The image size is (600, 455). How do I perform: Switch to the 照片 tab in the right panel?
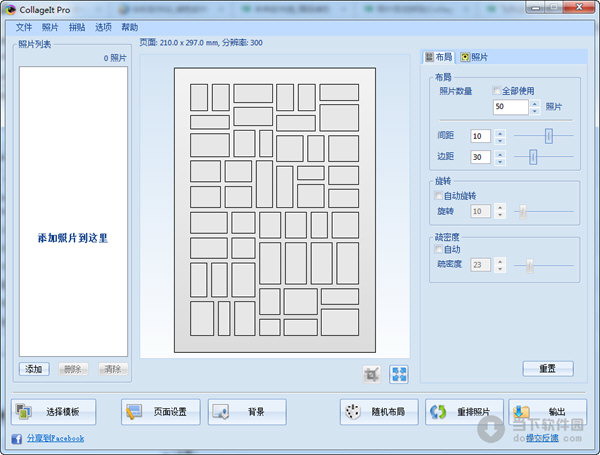click(474, 57)
